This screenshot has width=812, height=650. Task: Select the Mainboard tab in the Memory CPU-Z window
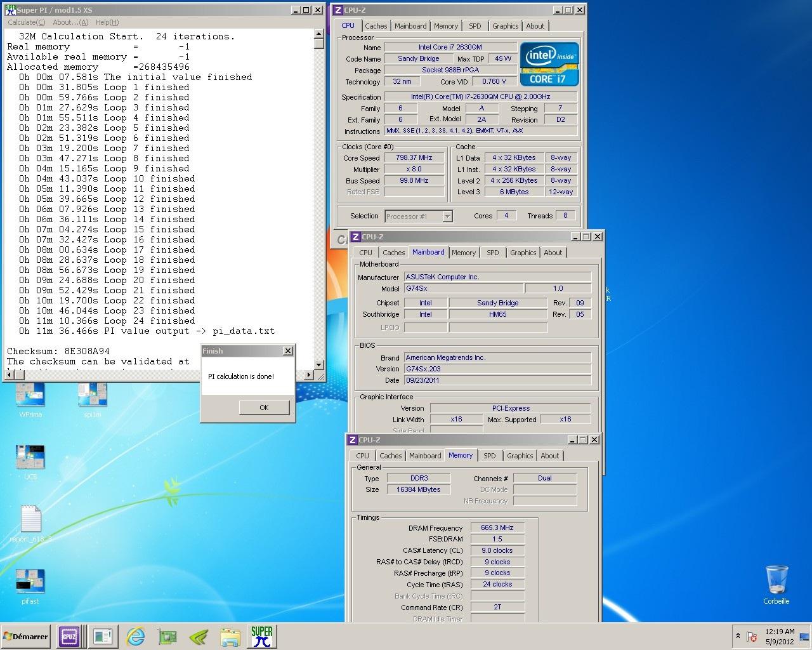pyautogui.click(x=425, y=456)
